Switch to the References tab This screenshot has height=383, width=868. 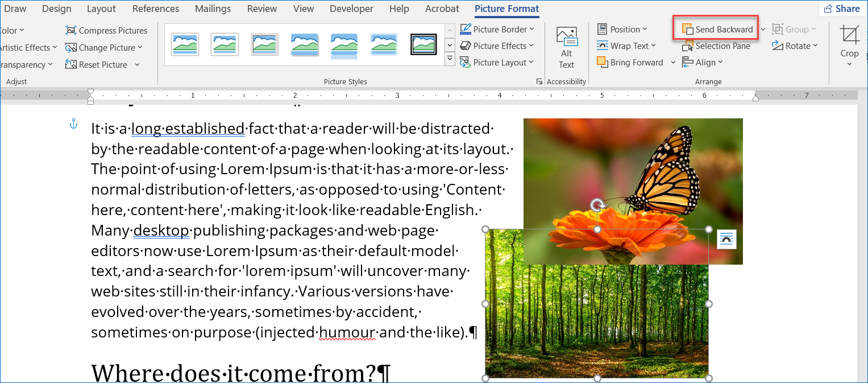click(x=156, y=9)
